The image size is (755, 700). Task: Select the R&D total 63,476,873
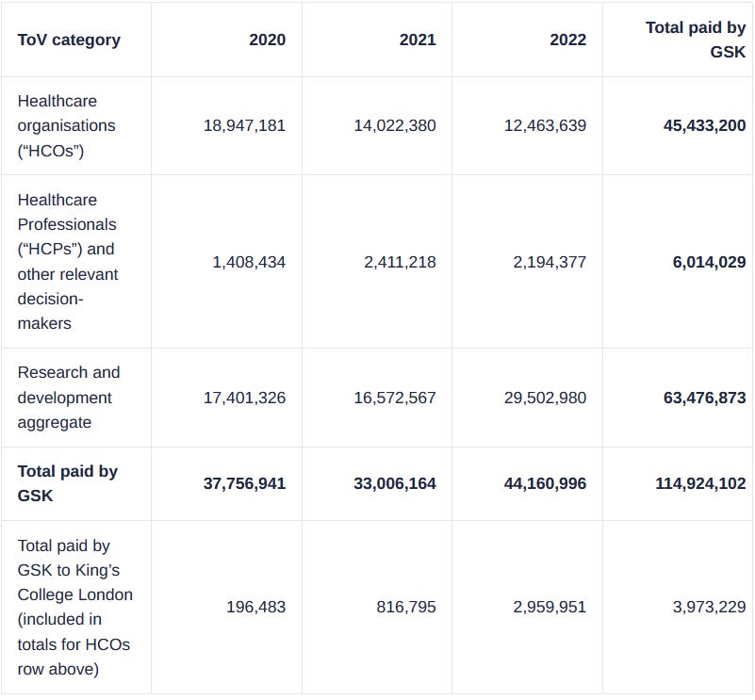pyautogui.click(x=704, y=398)
